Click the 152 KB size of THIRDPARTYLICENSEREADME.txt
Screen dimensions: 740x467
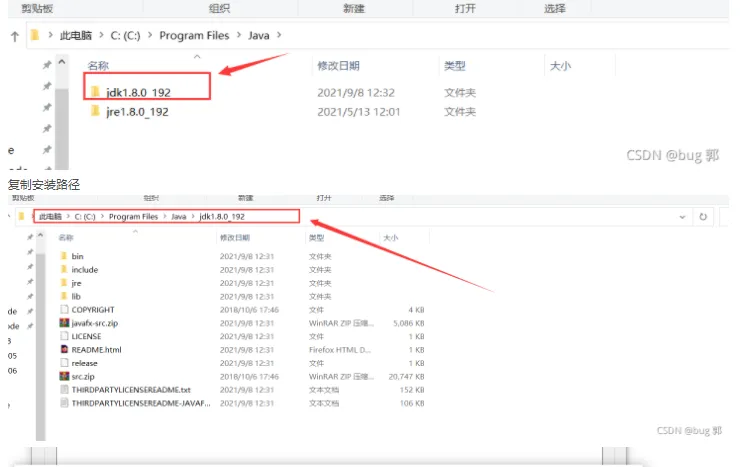point(412,390)
